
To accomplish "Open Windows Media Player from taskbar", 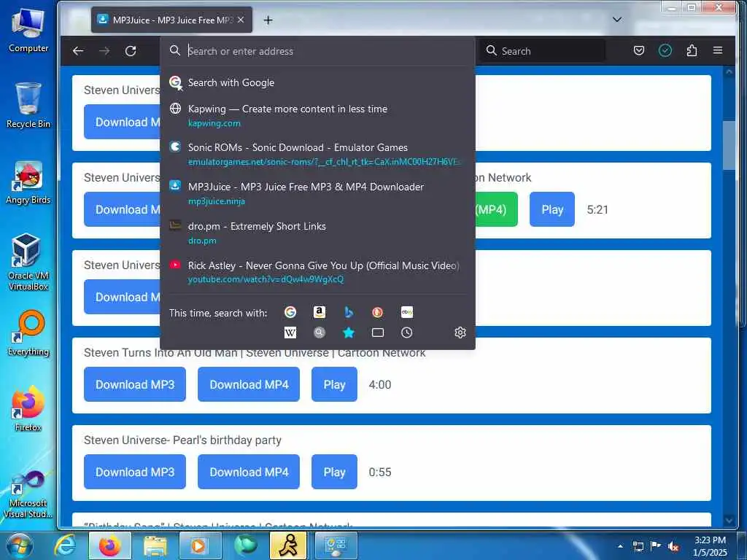I will [200, 545].
